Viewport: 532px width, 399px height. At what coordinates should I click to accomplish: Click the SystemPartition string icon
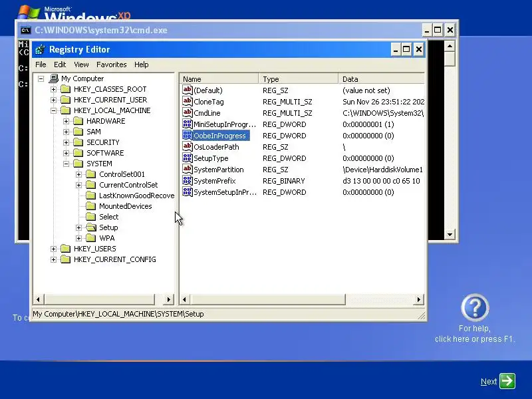[188, 170]
